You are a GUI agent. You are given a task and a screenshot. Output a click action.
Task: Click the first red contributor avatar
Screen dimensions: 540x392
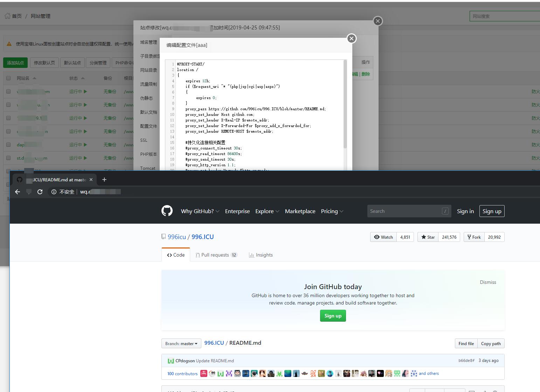click(x=204, y=373)
